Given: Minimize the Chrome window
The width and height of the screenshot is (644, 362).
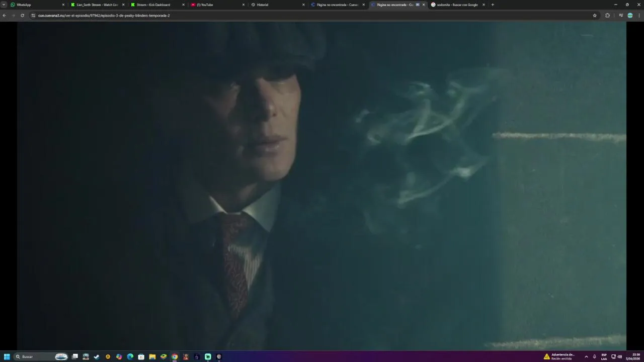Looking at the screenshot, I should pyautogui.click(x=615, y=5).
